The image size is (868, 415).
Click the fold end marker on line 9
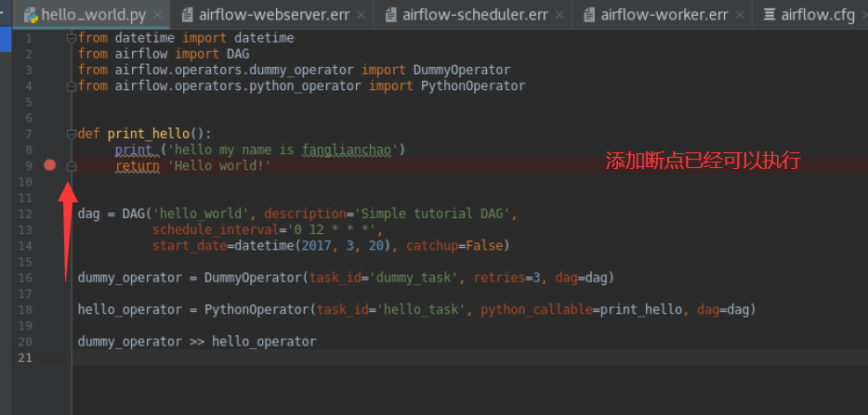click(72, 165)
